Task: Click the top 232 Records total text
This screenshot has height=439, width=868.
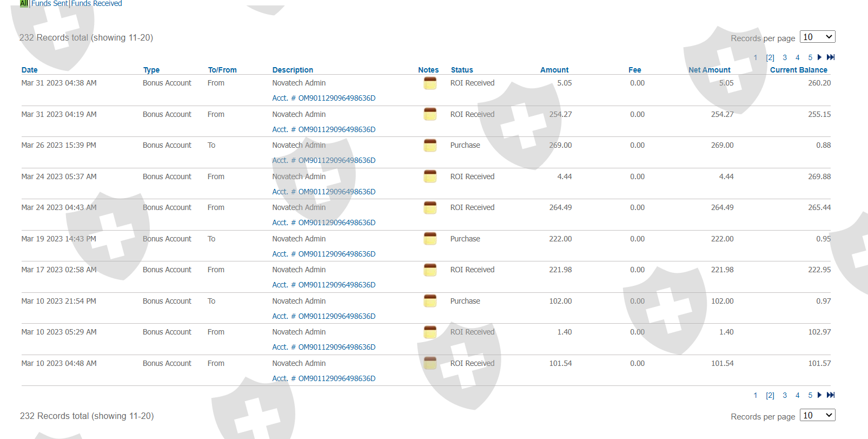Action: [x=87, y=37]
